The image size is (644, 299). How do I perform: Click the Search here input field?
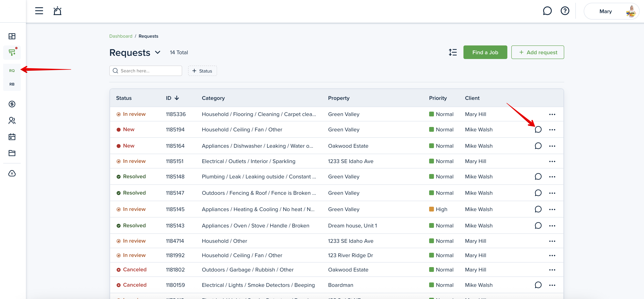click(x=146, y=71)
